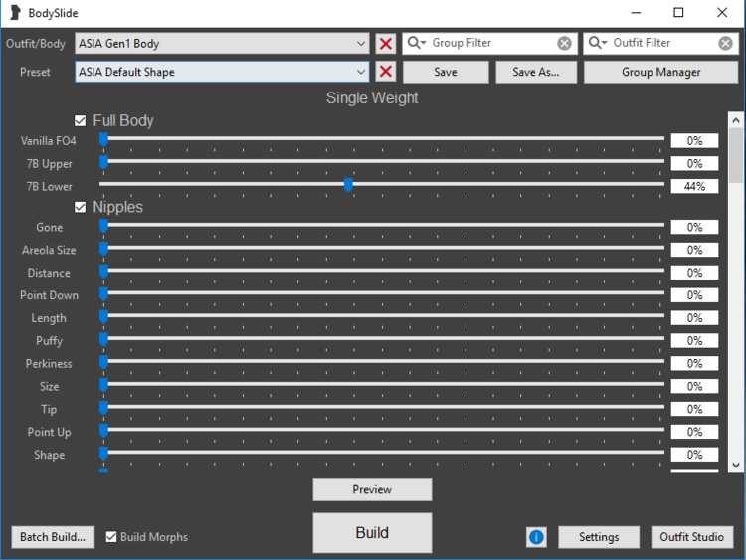Screen dimensions: 746x560
Task: Click the Point Up slider handle
Action: tap(103, 431)
